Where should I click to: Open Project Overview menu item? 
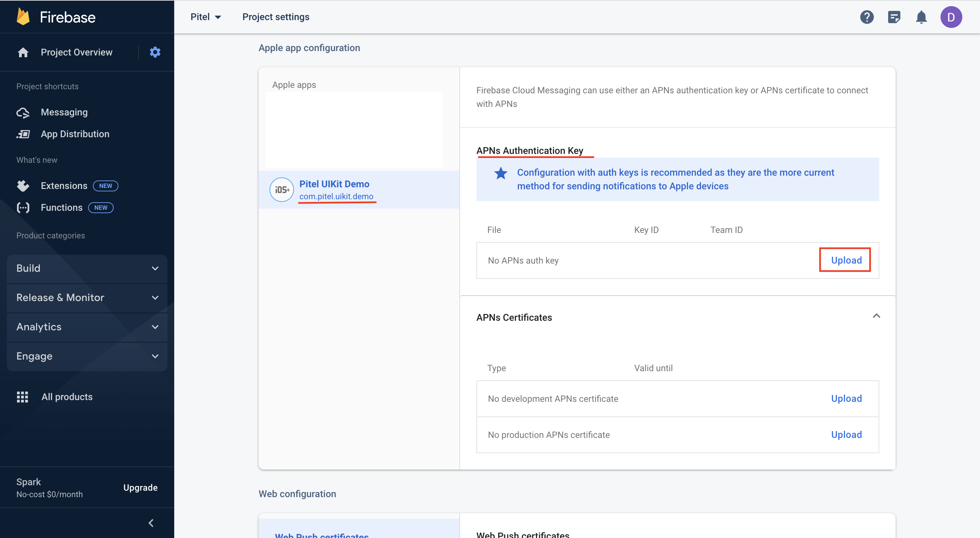coord(76,52)
